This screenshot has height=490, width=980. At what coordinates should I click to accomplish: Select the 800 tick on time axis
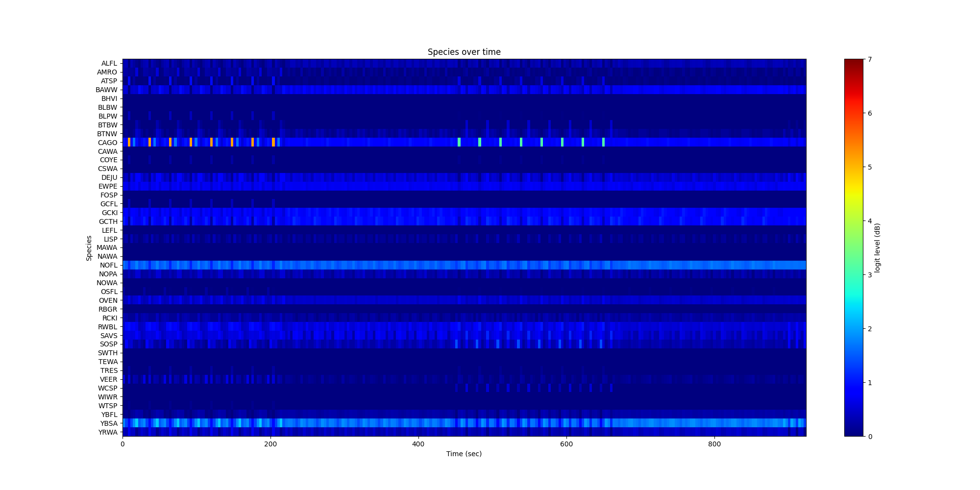[714, 444]
